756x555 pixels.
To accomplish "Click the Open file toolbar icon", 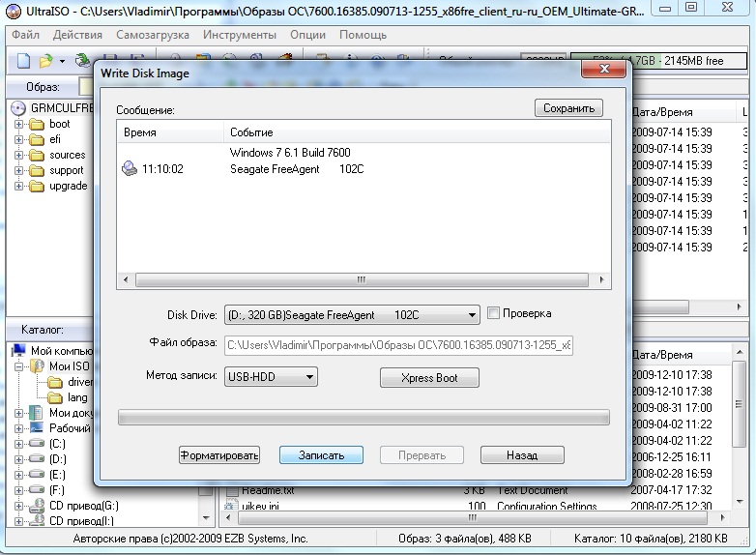I will (45, 61).
